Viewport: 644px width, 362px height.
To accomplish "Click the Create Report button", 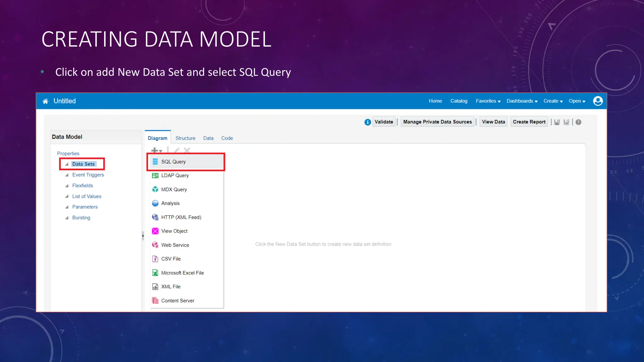I will coord(529,122).
